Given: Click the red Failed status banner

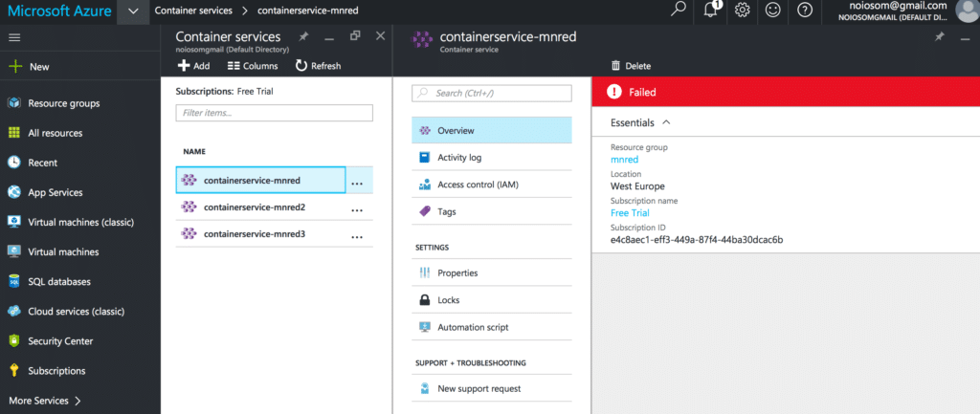Looking at the screenshot, I should tap(786, 92).
